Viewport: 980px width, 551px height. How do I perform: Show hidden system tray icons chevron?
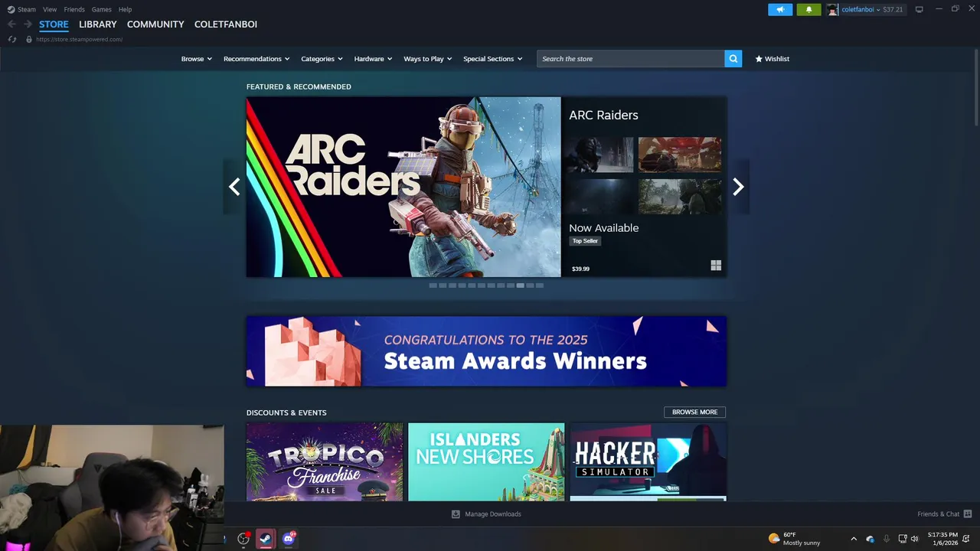pyautogui.click(x=854, y=539)
